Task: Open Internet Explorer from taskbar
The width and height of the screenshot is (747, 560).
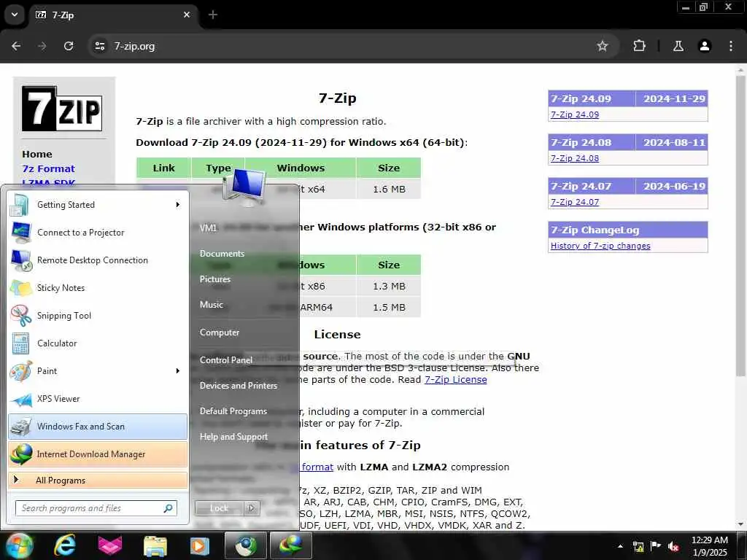Action: pyautogui.click(x=64, y=545)
